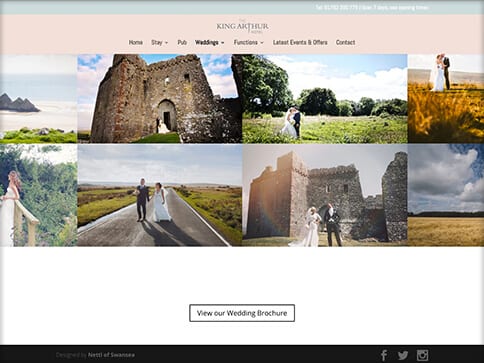The image size is (484, 363).
Task: Expand the Weddings dropdown arrow
Action: (x=222, y=43)
